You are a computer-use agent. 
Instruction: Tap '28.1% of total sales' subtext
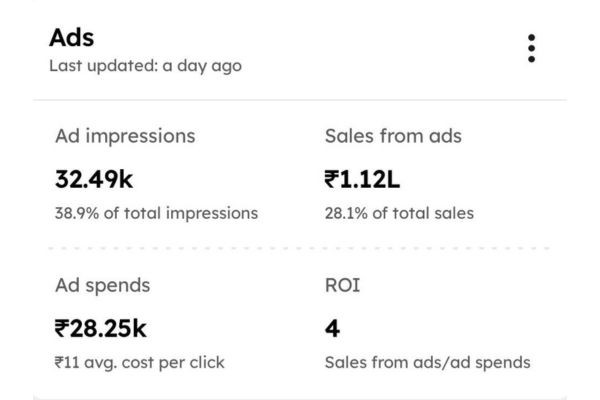coord(399,212)
